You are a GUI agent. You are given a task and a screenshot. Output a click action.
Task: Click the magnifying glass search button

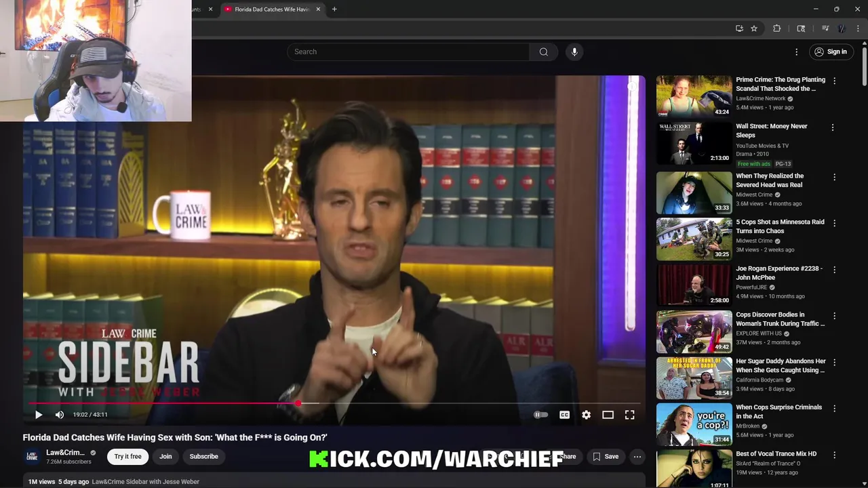pyautogui.click(x=544, y=52)
